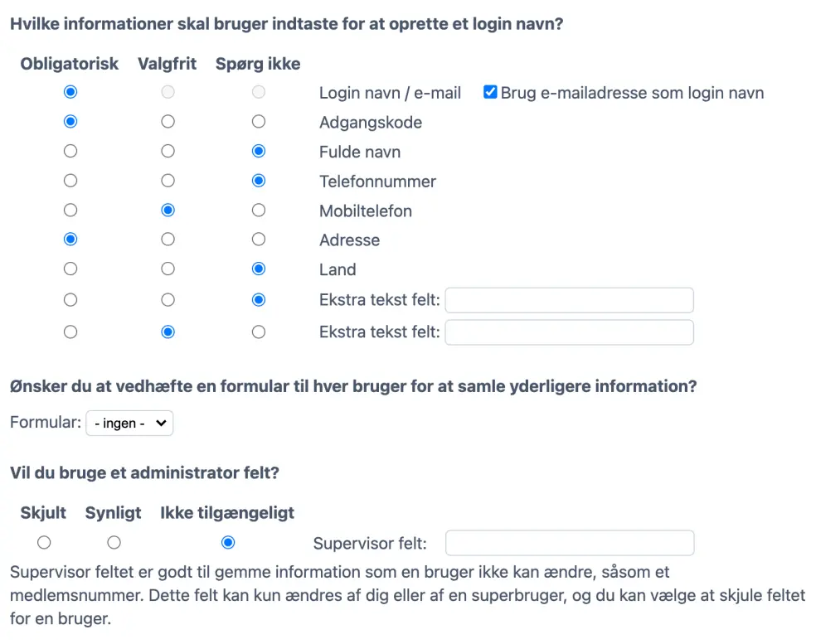The image size is (816, 644).
Task: Set Adgangskode to Valgfrit
Action: pyautogui.click(x=168, y=121)
